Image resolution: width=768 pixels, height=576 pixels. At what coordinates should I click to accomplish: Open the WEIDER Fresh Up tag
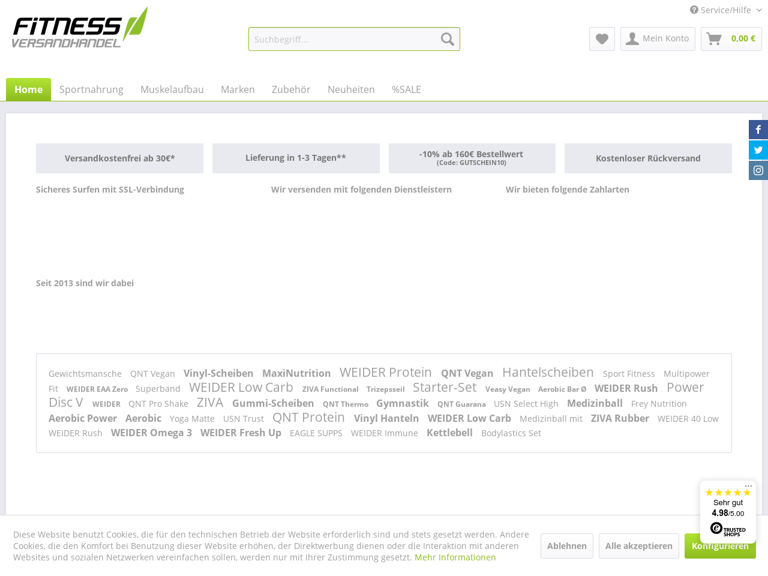pos(241,433)
